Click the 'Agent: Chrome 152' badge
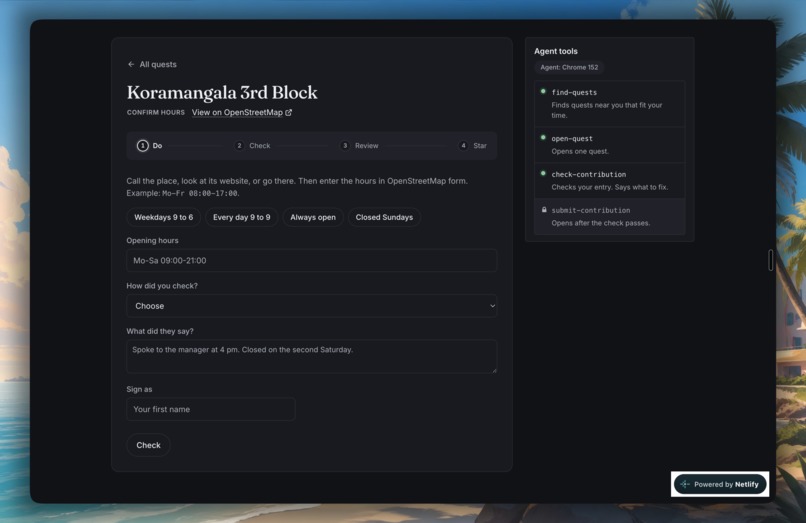 pyautogui.click(x=569, y=67)
